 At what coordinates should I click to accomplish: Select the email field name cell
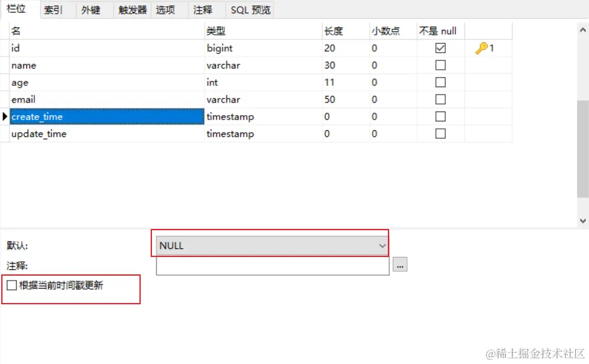point(107,100)
